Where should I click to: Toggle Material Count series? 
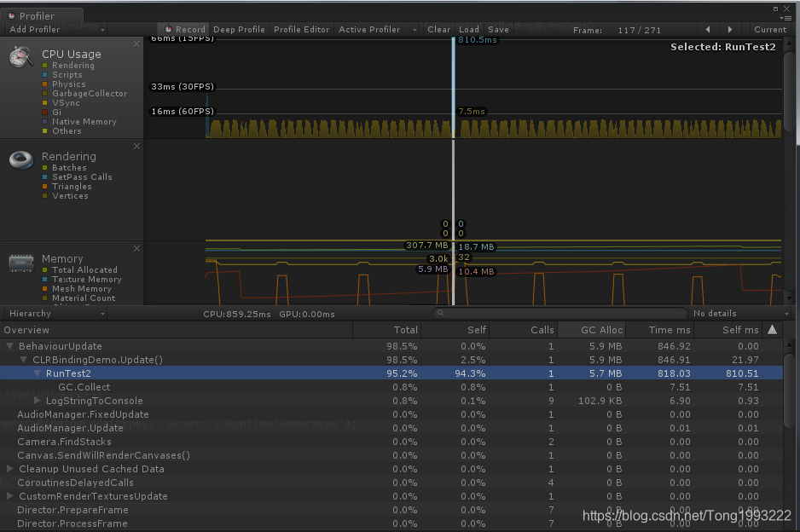[45, 298]
